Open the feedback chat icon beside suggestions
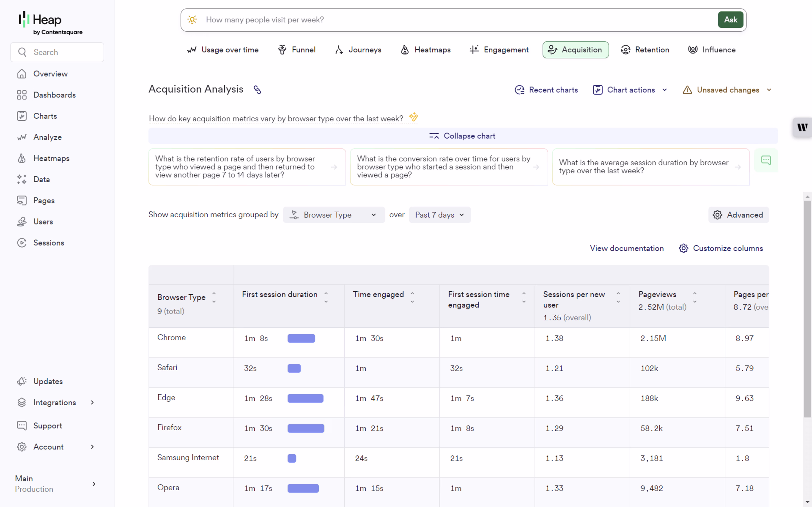This screenshot has width=812, height=507. 766,160
